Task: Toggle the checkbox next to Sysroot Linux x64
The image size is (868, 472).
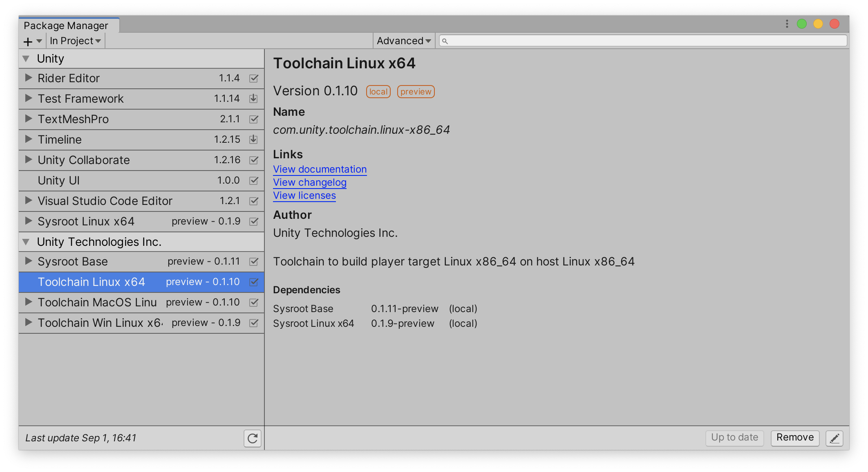Action: (x=254, y=222)
